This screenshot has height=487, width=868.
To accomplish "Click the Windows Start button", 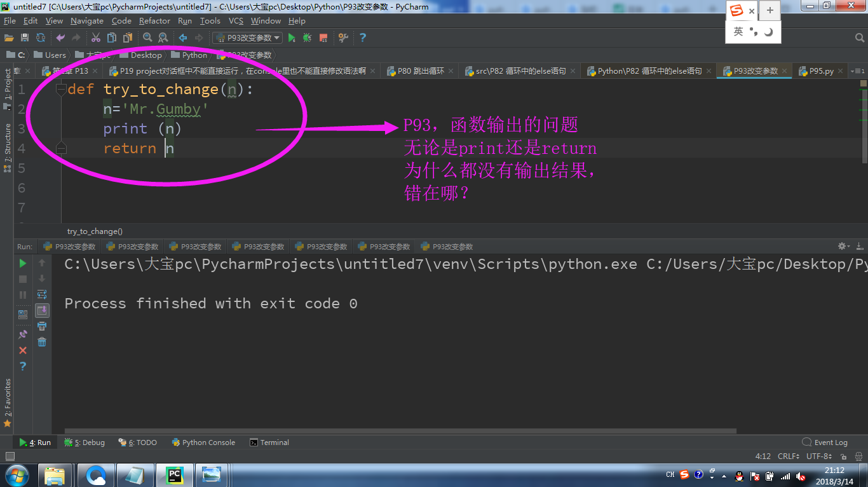I will click(17, 475).
